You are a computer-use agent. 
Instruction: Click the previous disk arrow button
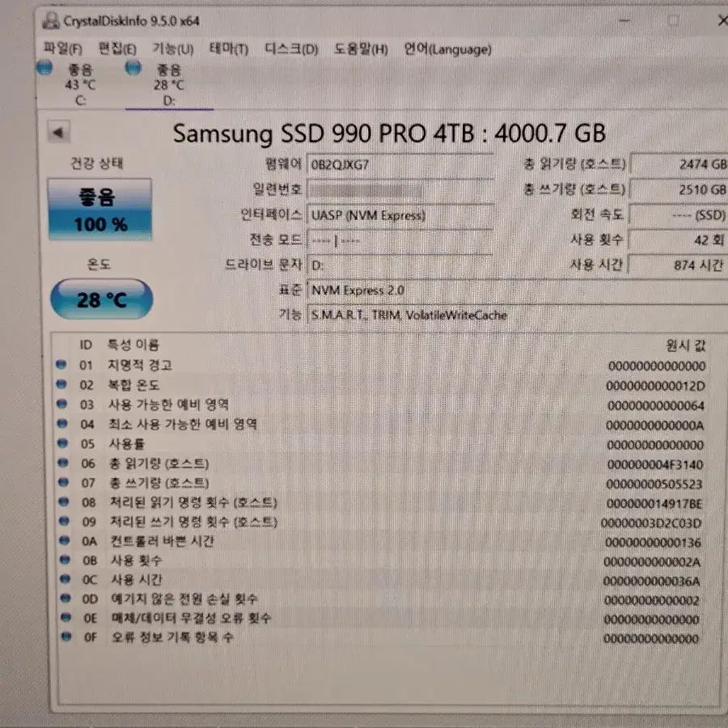point(59,133)
